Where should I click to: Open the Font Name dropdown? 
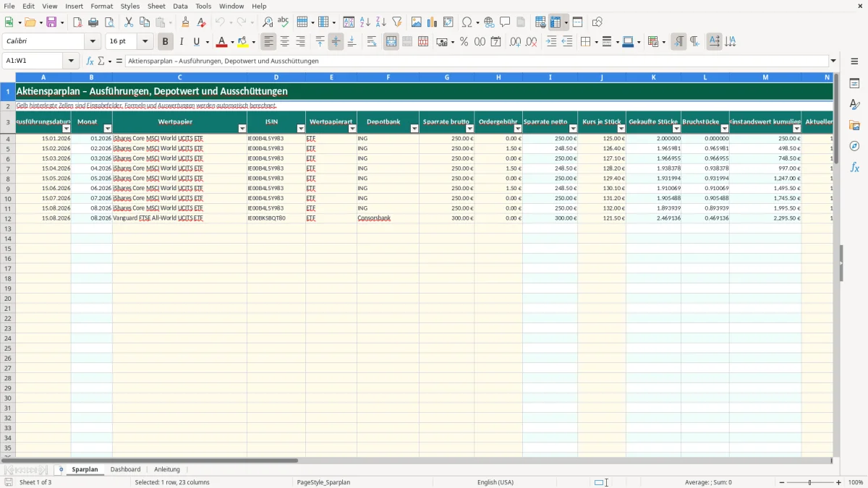(x=93, y=42)
